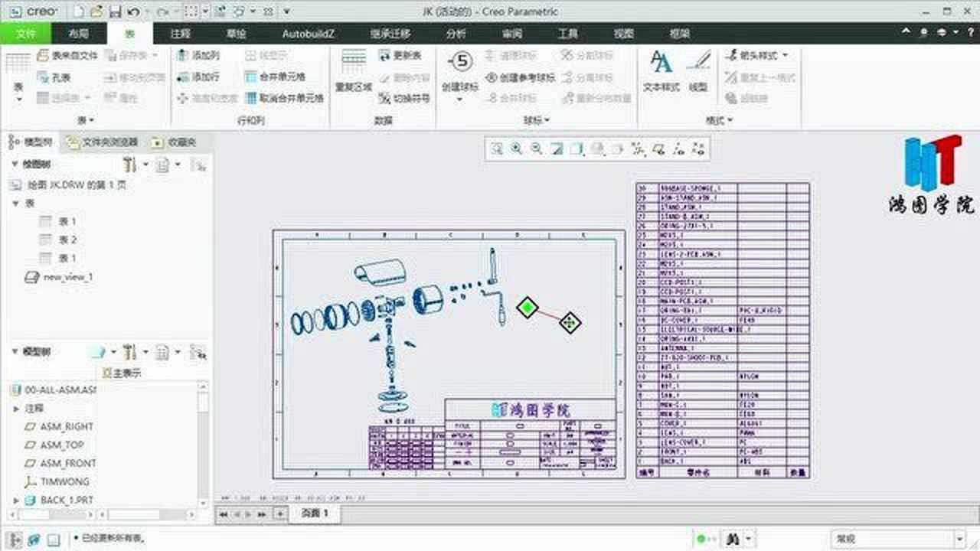Switch to the 注释 ribbon tab
Viewport: 980px width, 551px height.
coord(181,34)
